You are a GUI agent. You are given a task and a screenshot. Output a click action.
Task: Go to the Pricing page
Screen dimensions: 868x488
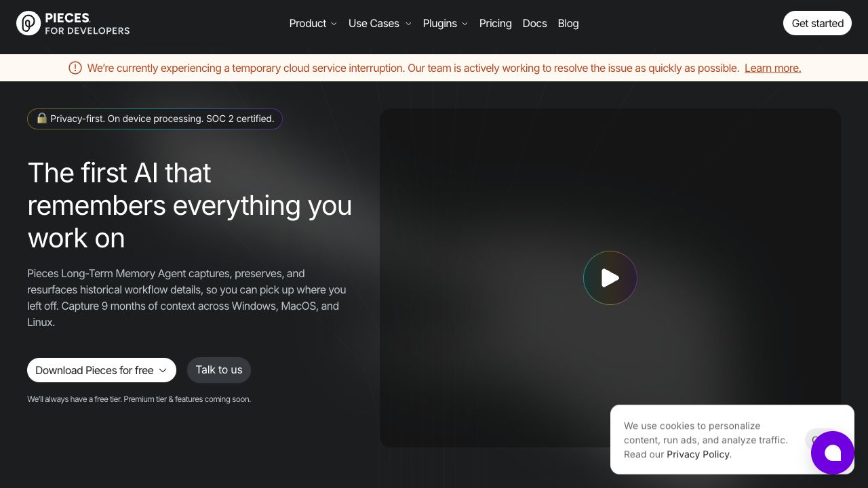(x=495, y=23)
